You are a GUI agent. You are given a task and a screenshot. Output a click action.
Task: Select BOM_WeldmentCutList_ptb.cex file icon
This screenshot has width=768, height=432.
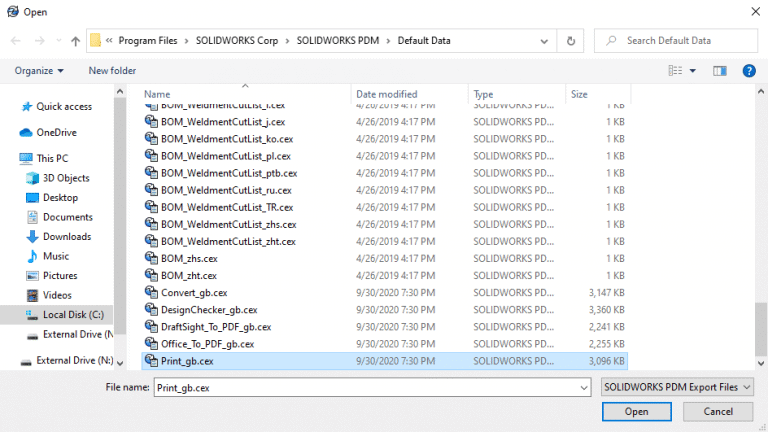[151, 172]
